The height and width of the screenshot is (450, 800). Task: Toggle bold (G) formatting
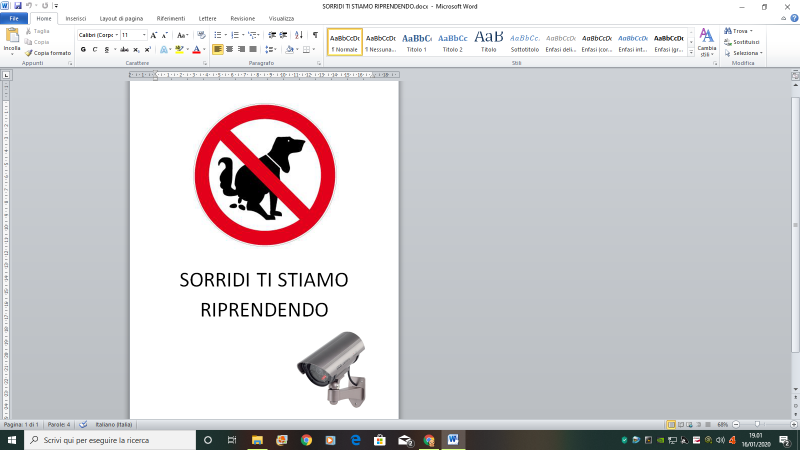(x=83, y=49)
